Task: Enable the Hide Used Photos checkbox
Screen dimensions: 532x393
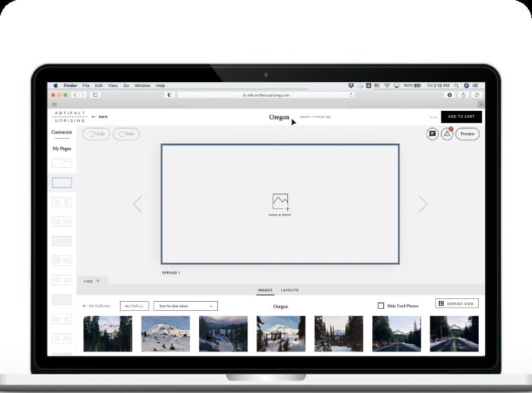Action: click(381, 306)
